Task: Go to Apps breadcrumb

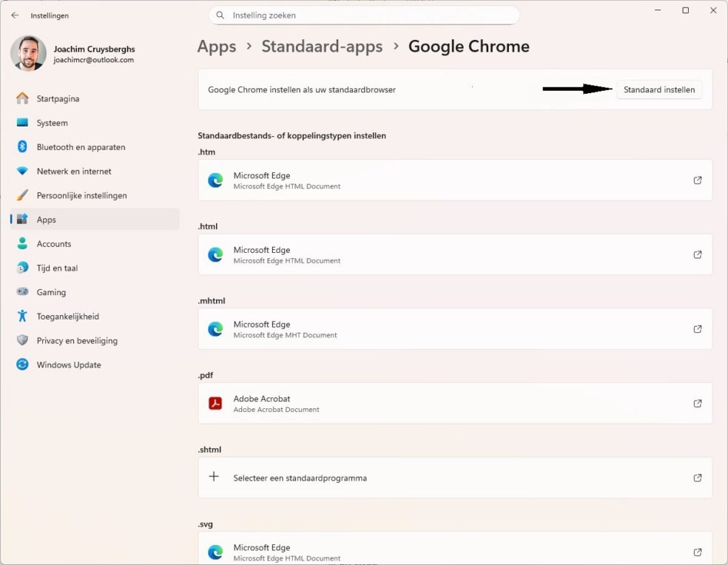Action: point(217,47)
